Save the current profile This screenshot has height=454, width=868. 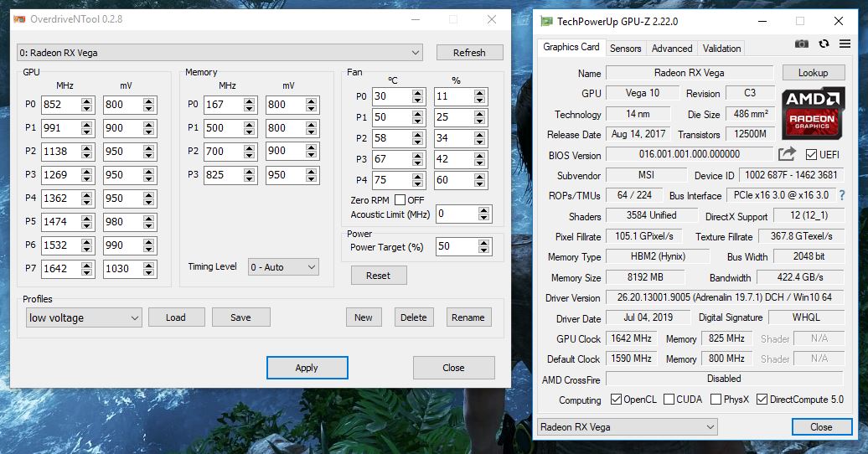pos(240,317)
